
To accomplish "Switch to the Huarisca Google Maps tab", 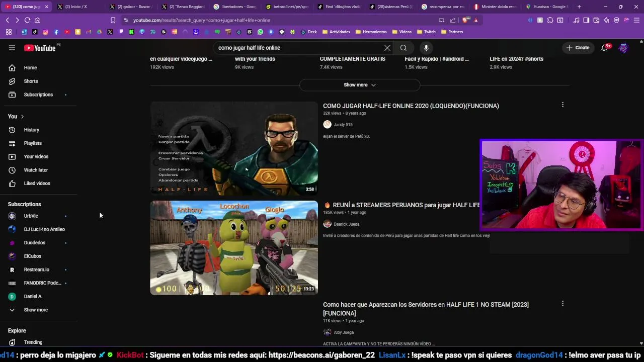I will point(547,7).
